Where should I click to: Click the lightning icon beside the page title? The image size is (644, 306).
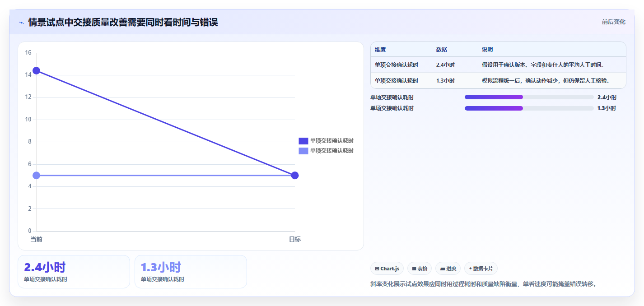click(21, 23)
